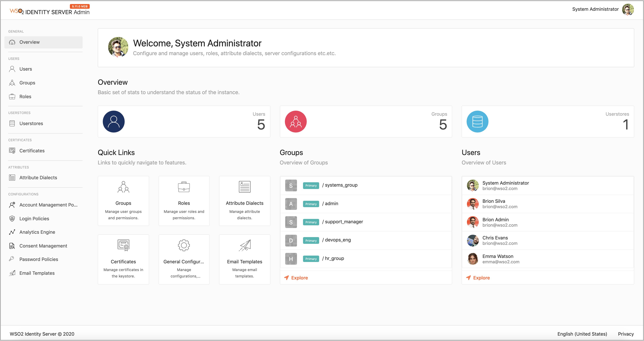Screen dimensions: 644x341
Task: Open the General Configurations gear card
Action: tap(184, 259)
